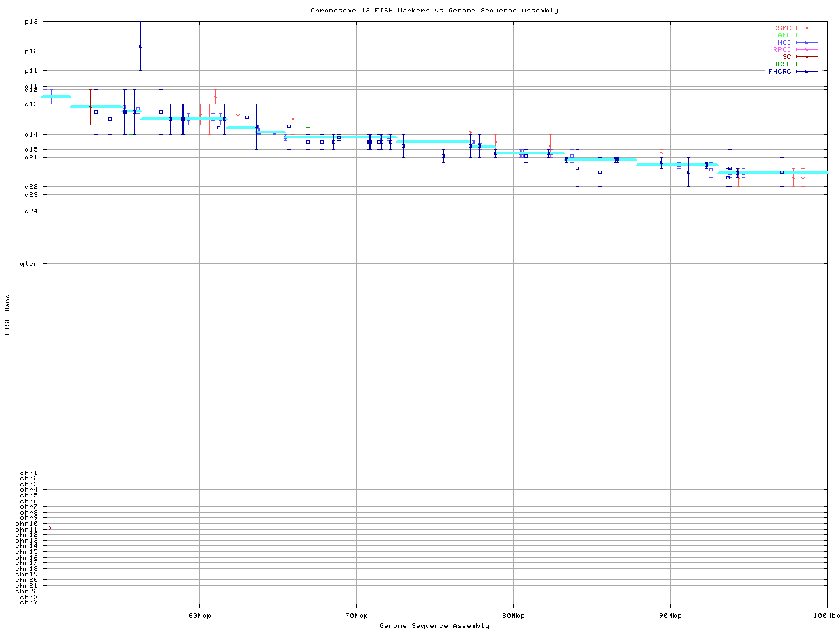Click the red data point on chr11 row
This screenshot has width=840, height=630.
(x=49, y=528)
